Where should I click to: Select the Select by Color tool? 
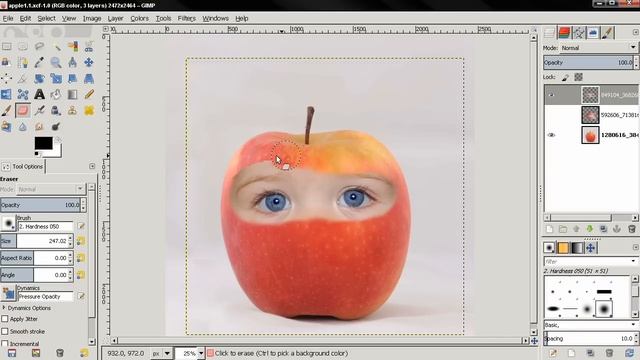[73, 46]
